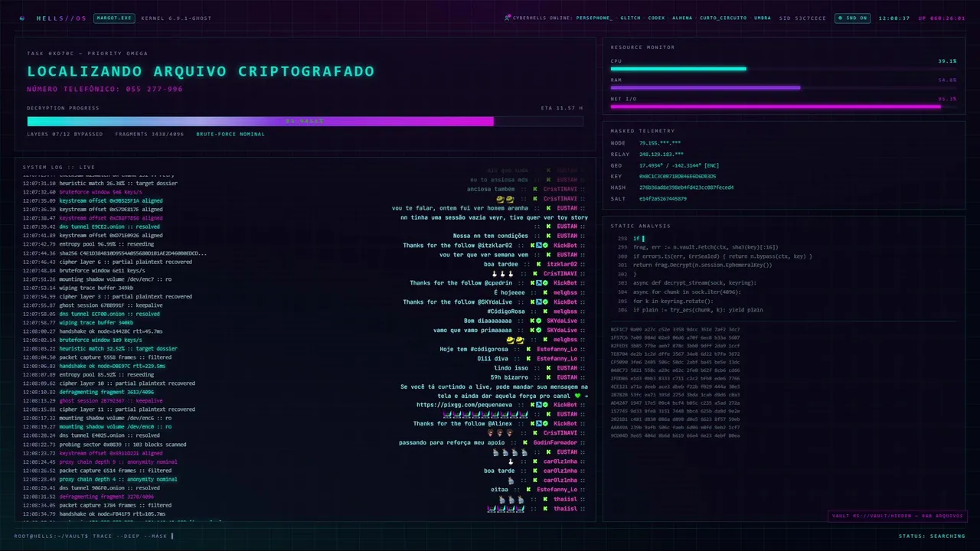Click the RAM usage bar
This screenshot has width=980, height=551.
click(783, 87)
